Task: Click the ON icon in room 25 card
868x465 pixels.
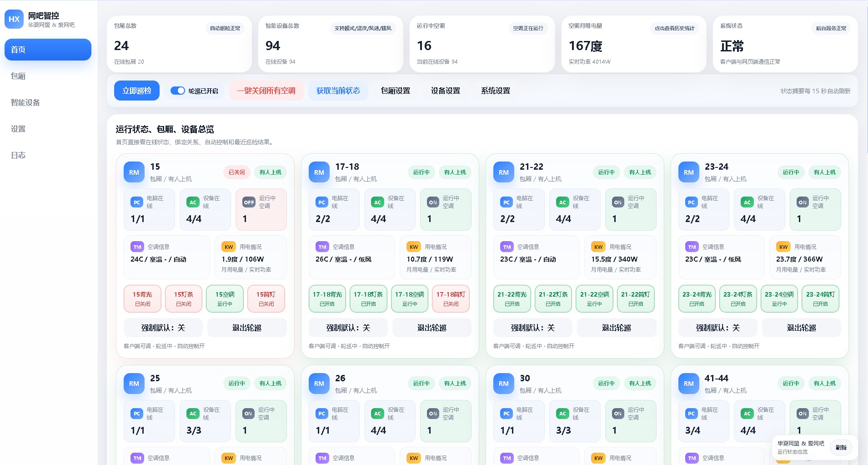Action: [x=248, y=414]
